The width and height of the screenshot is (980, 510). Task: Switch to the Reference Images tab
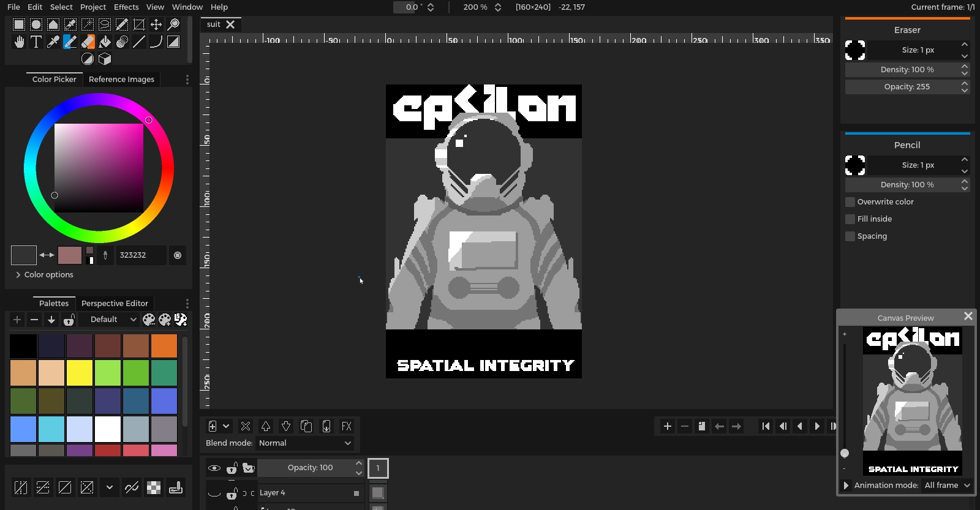[x=121, y=80]
